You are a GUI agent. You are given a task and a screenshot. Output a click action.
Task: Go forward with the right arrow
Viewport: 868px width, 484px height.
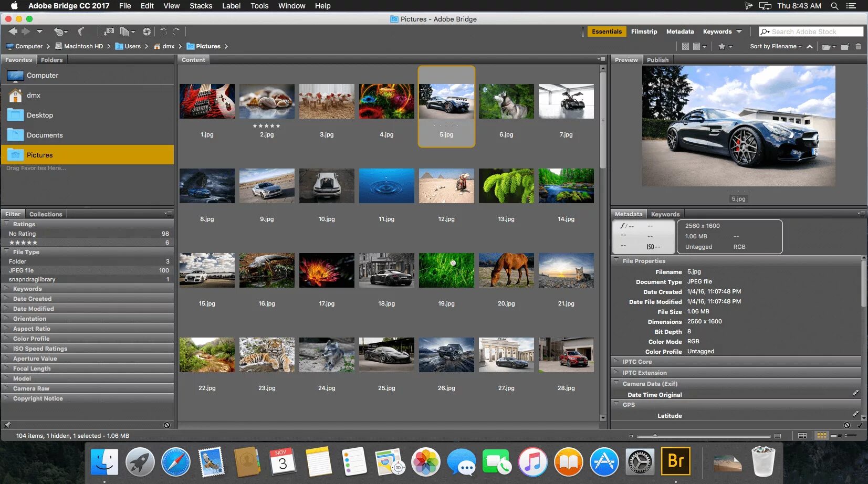[x=25, y=31]
